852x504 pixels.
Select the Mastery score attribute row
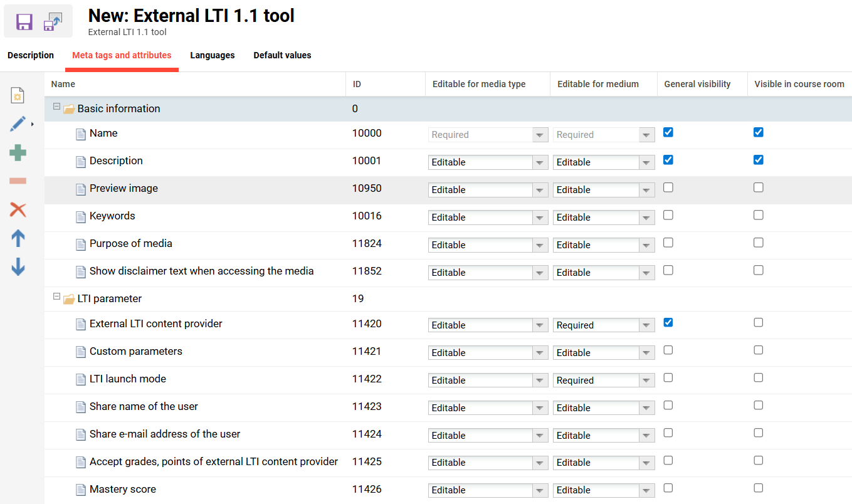coord(123,490)
